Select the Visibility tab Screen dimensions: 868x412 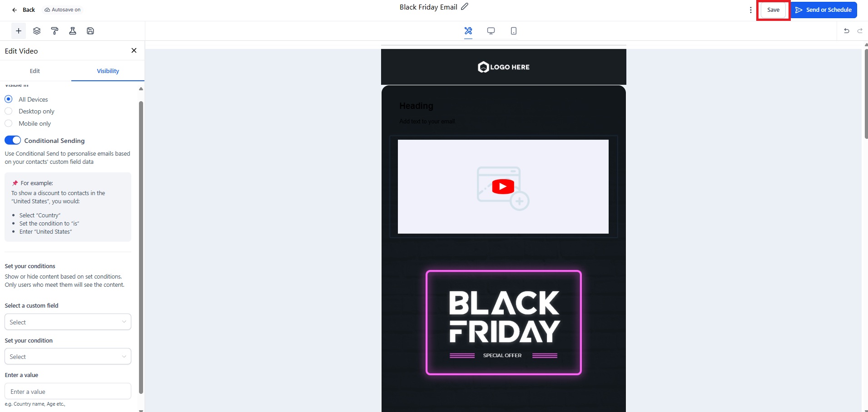click(x=108, y=71)
